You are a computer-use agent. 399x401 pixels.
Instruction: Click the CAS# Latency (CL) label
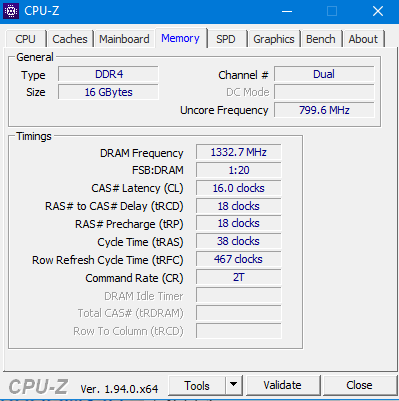137,188
